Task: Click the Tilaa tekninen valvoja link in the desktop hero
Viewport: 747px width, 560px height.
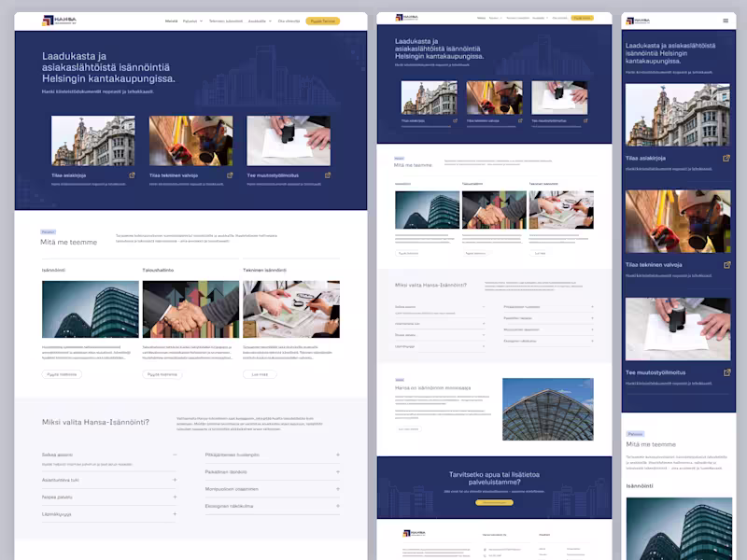Action: (x=174, y=175)
